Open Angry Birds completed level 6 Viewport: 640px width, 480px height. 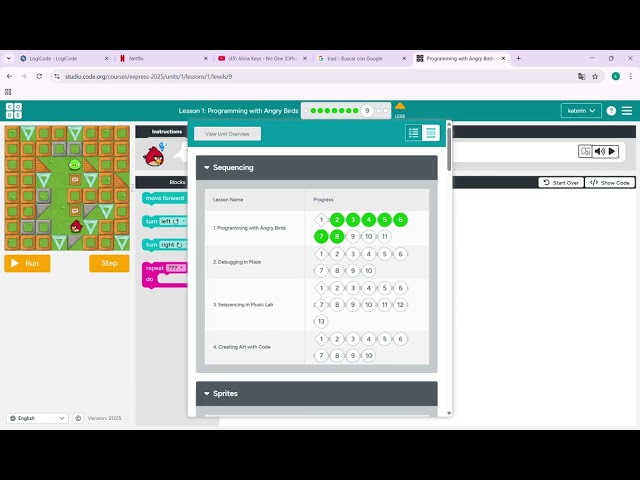pos(400,220)
